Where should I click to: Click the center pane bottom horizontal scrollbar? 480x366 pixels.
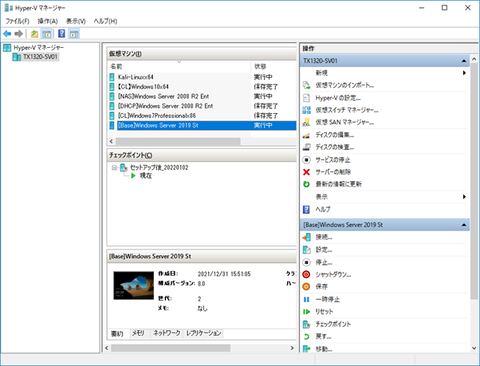coord(170,348)
